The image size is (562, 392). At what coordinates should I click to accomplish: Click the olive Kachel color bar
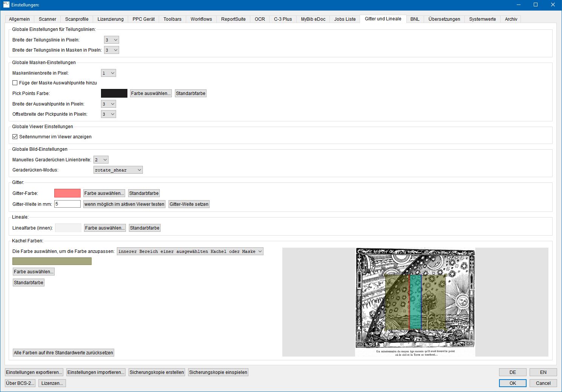pos(52,261)
